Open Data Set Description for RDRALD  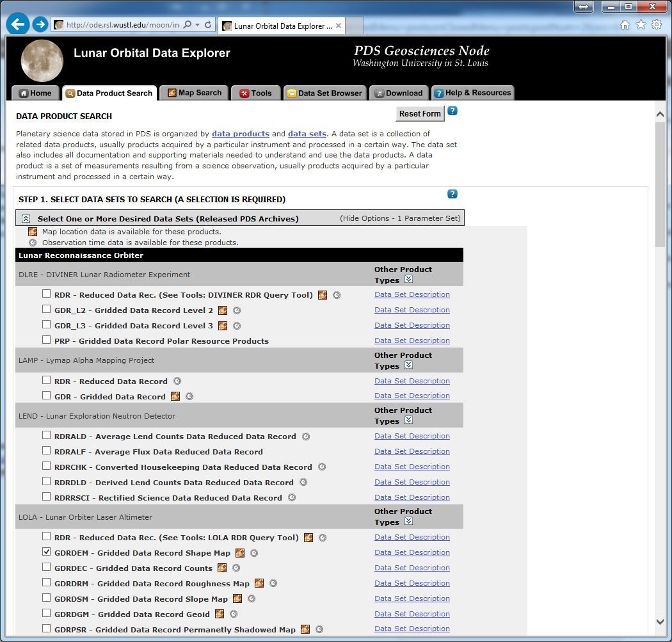pos(412,436)
